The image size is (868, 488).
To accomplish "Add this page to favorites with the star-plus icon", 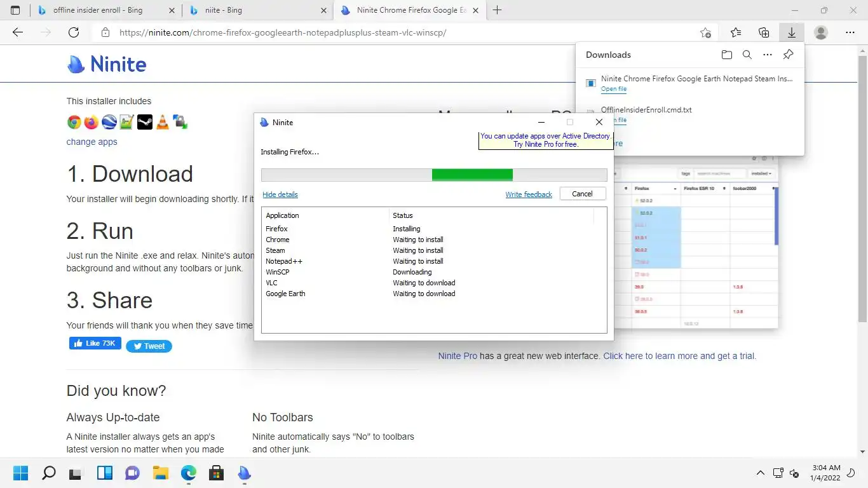I will click(705, 32).
